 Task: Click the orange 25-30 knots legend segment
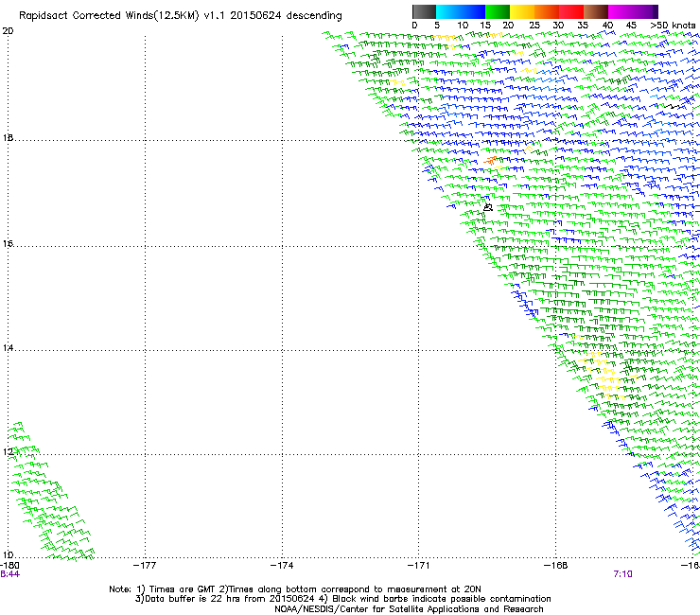click(x=547, y=11)
